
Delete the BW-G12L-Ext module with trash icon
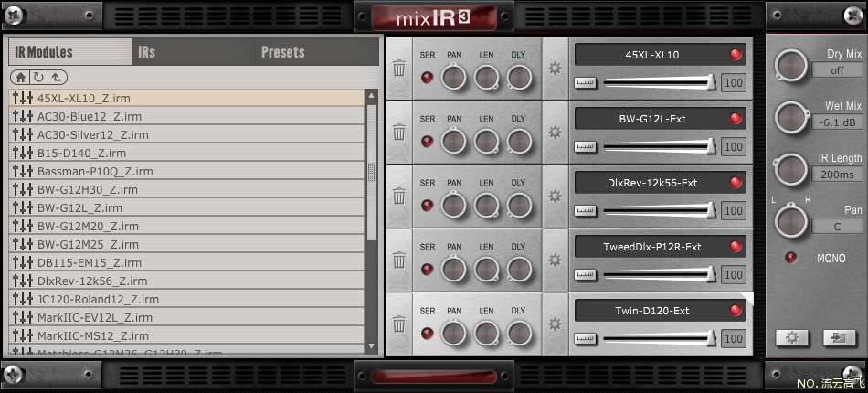point(399,133)
